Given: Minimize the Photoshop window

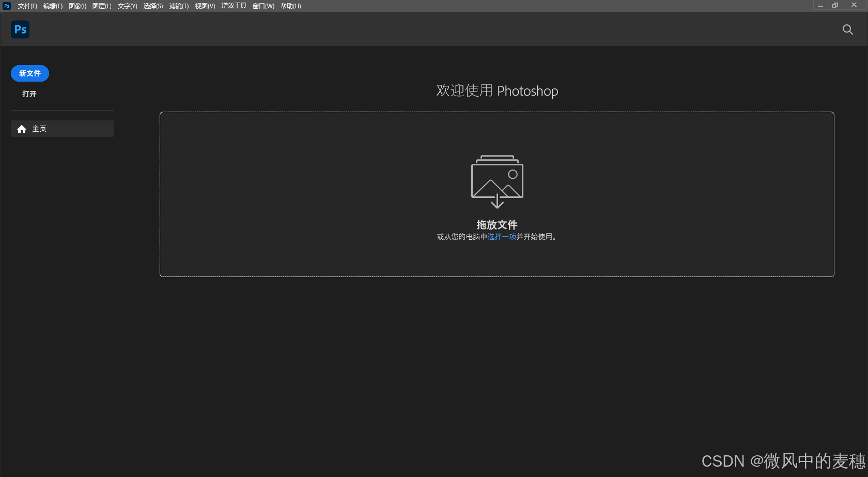Looking at the screenshot, I should [820, 5].
